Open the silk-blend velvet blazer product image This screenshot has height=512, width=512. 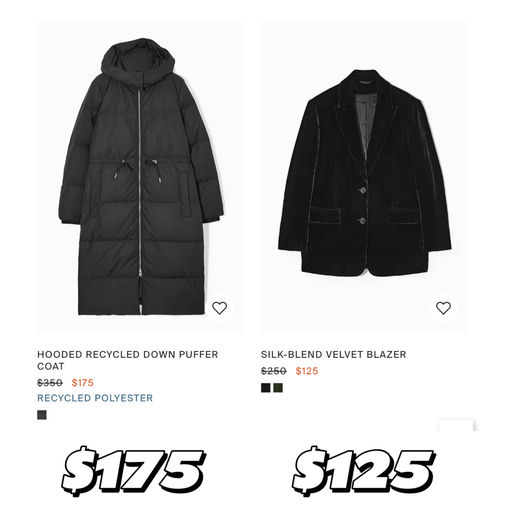click(364, 177)
